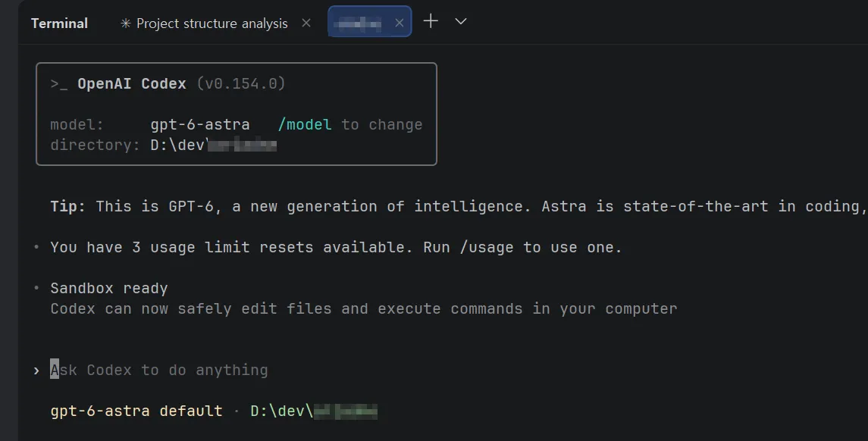Viewport: 868px width, 441px height.
Task: Open the terminal tab options dropdown chevron
Action: pyautogui.click(x=461, y=21)
